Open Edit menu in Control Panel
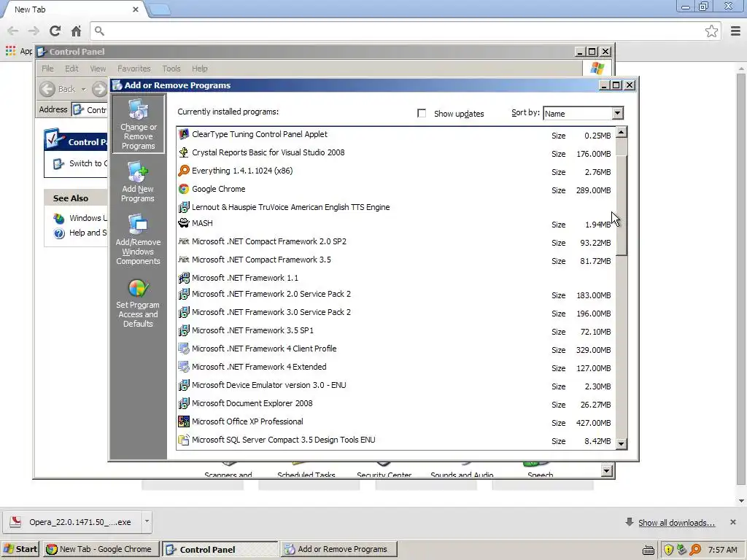 tap(71, 69)
